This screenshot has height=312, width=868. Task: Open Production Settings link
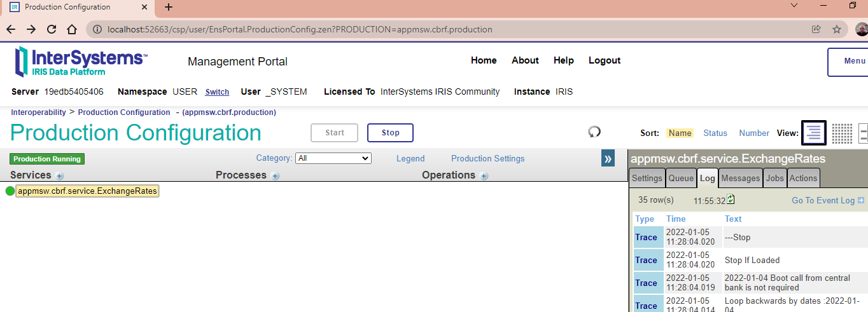[x=488, y=158]
